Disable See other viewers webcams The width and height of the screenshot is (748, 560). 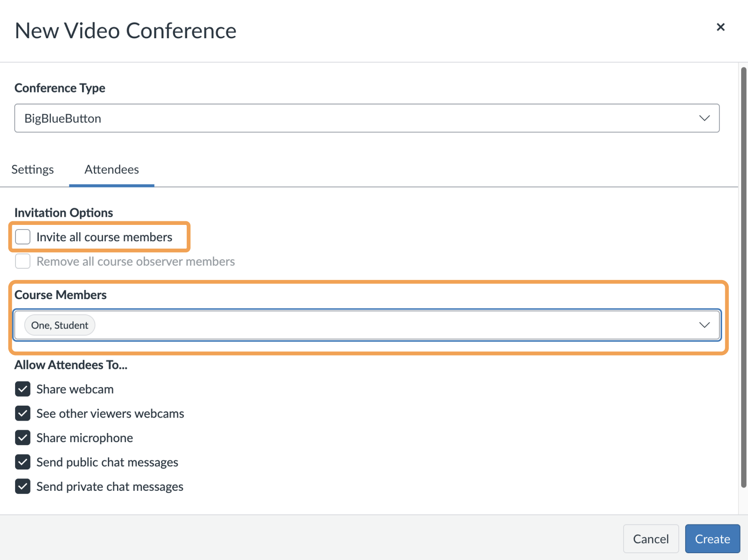tap(23, 413)
